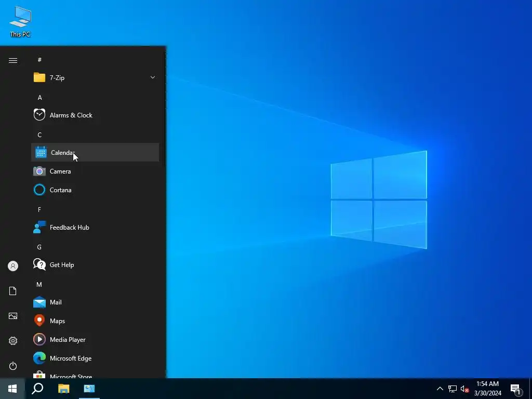
Task: Launch the Get Help app
Action: [95, 264]
